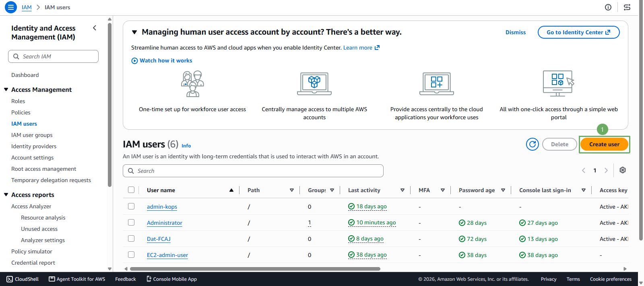This screenshot has width=644, height=286.
Task: Click admin-kops last activity check icon
Action: (x=351, y=206)
